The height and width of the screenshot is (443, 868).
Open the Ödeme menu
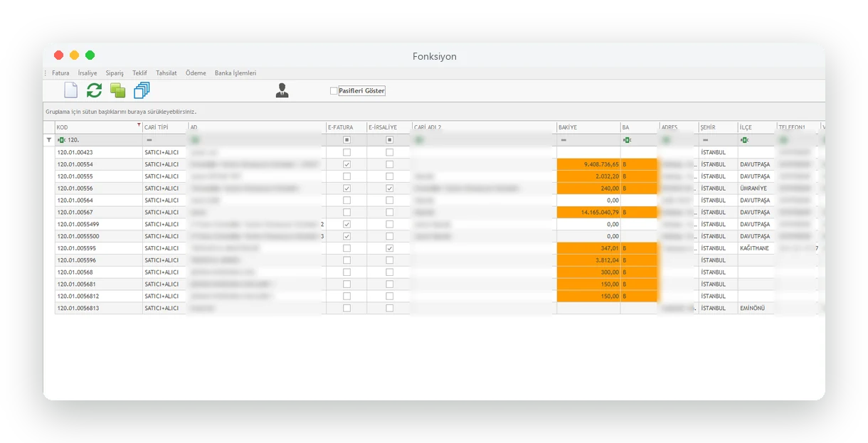tap(196, 73)
